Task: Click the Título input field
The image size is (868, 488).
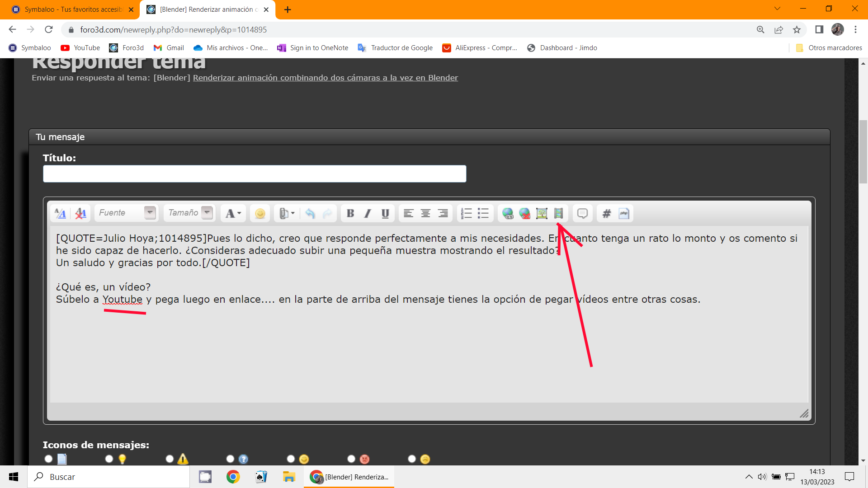Action: coord(255,174)
